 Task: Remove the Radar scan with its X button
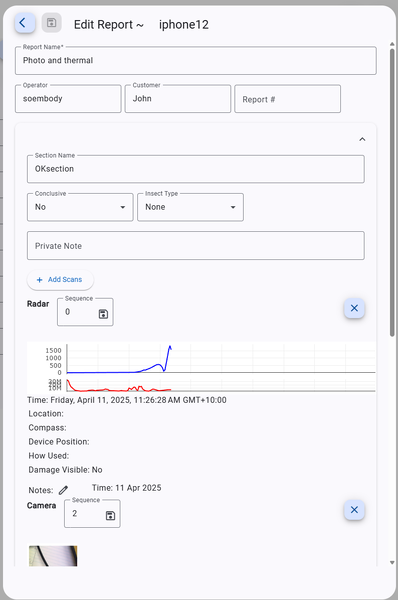coord(354,308)
